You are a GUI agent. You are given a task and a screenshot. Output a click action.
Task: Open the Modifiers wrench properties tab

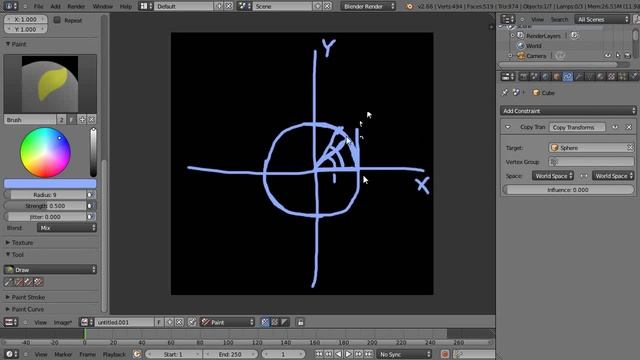point(578,77)
